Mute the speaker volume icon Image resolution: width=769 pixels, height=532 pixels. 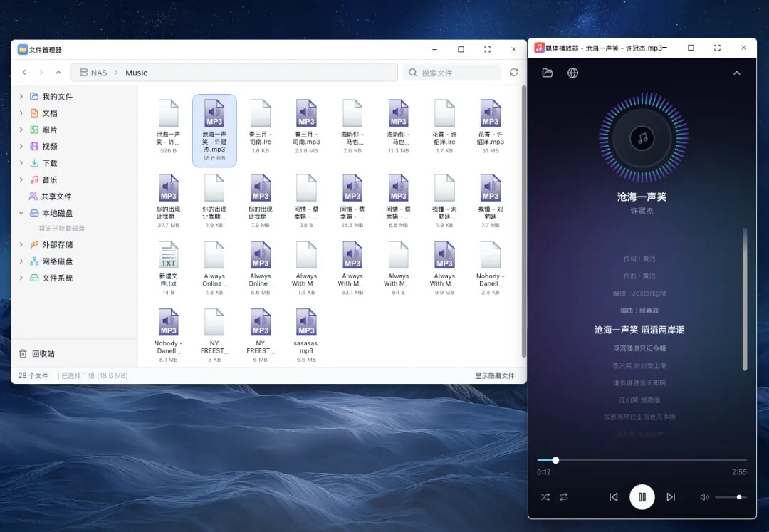point(704,497)
